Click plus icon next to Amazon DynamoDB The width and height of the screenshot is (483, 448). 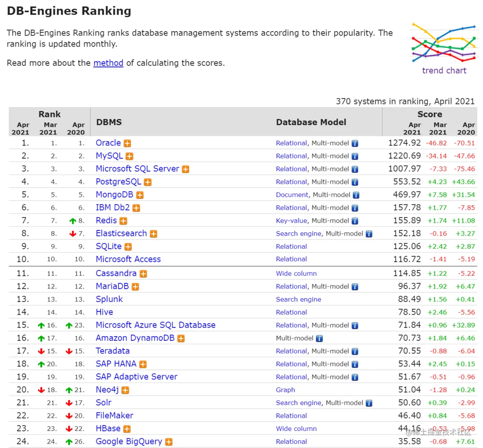coord(181,338)
